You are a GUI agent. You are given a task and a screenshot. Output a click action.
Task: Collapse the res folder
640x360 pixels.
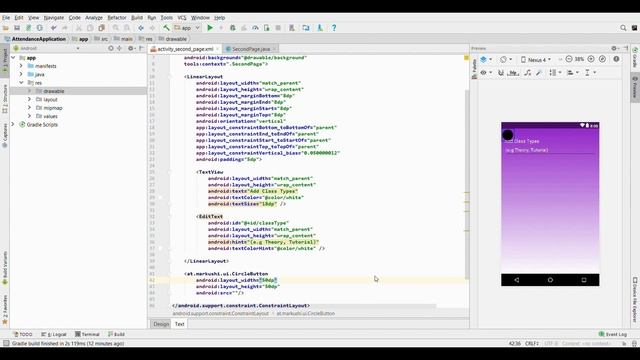[21, 82]
